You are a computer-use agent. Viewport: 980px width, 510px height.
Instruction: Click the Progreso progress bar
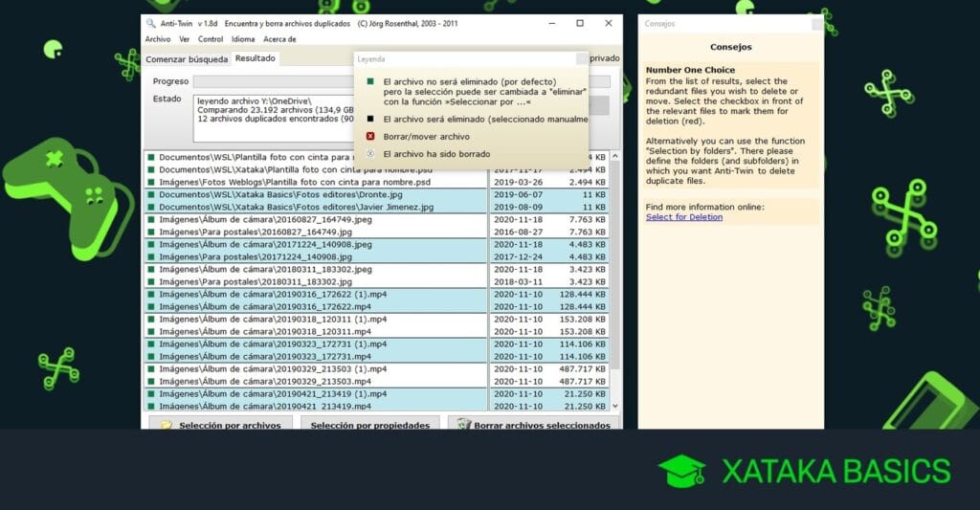point(401,81)
